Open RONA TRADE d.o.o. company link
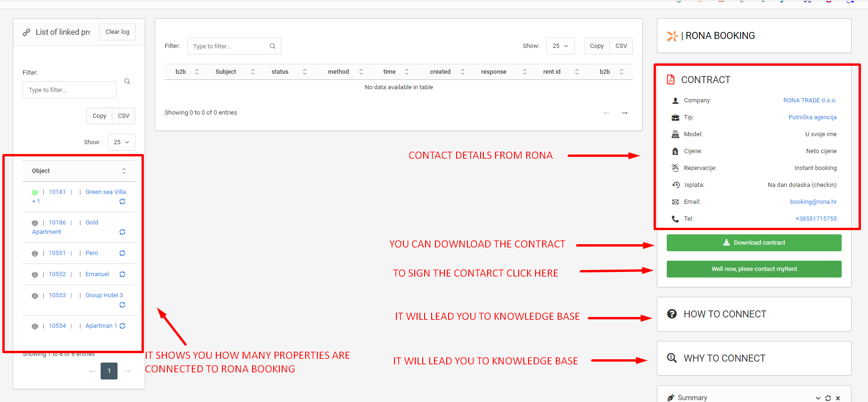The height and width of the screenshot is (402, 868). tap(810, 100)
